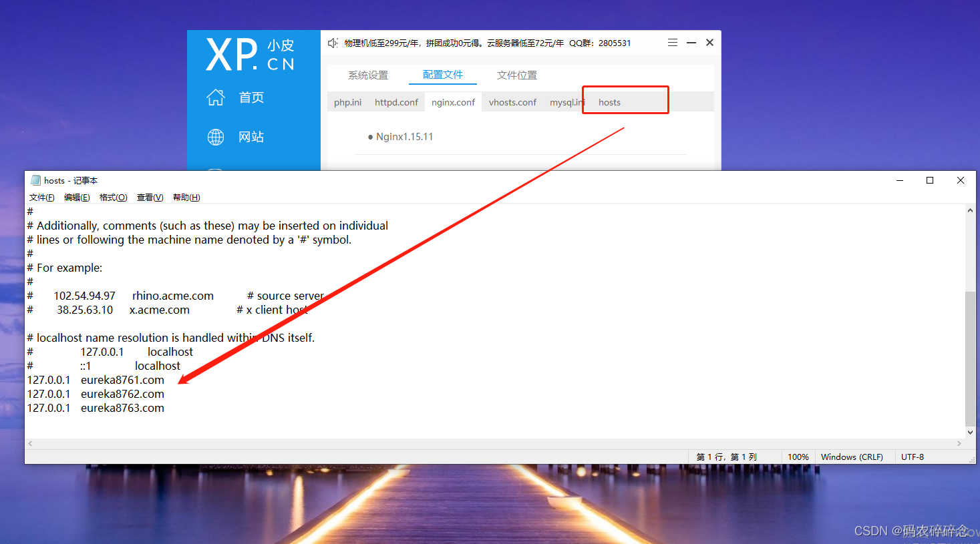This screenshot has height=544, width=980.
Task: Open the phpStudy hamburger menu icon
Action: pyautogui.click(x=673, y=42)
